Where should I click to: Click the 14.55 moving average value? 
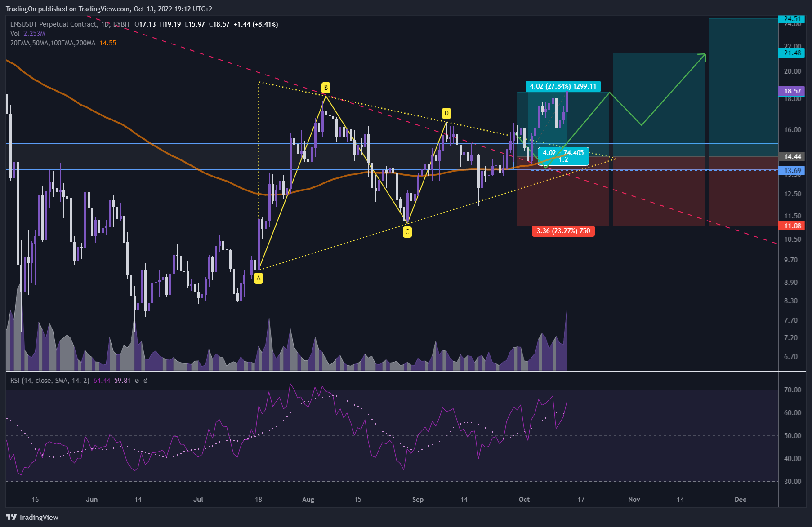point(108,43)
